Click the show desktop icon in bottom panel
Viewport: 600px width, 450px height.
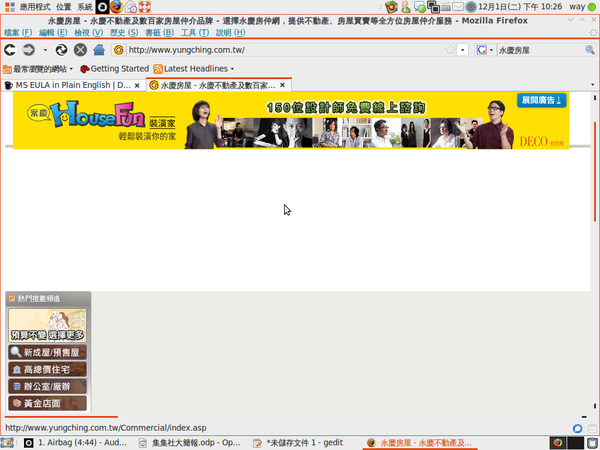point(7,443)
